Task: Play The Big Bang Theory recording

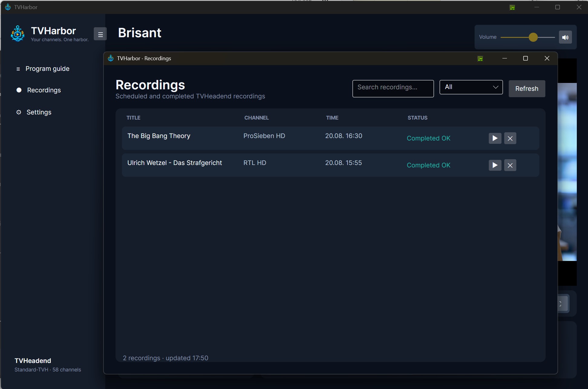Action: tap(495, 138)
